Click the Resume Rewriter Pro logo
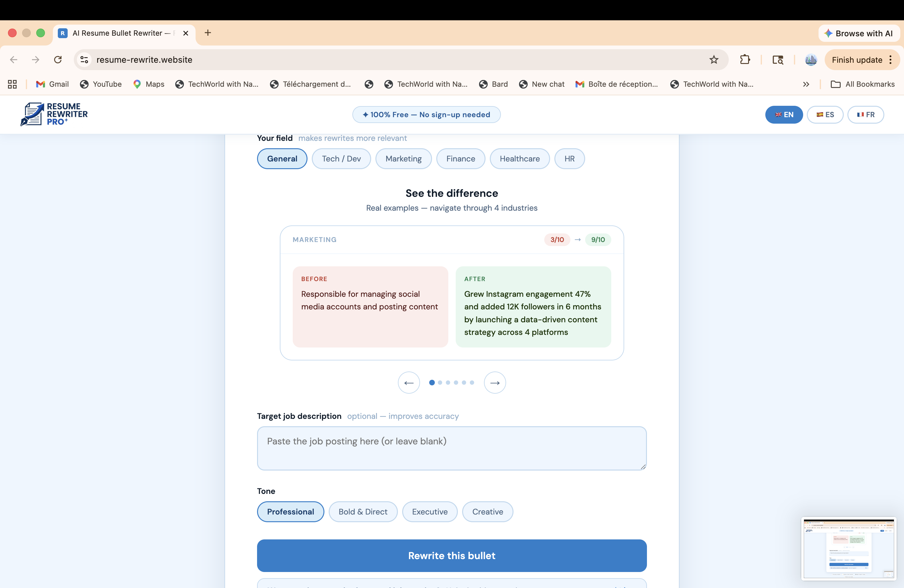904x588 pixels. [54, 114]
